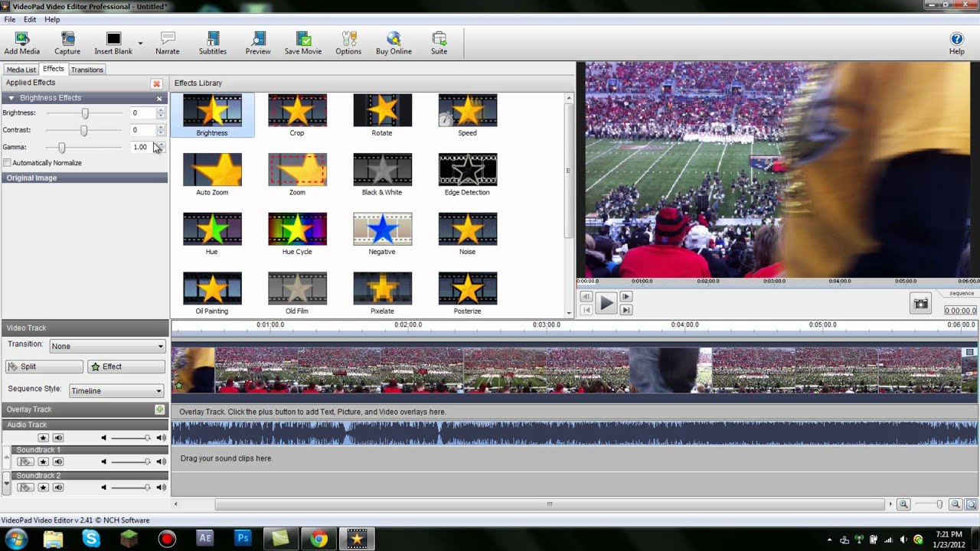
Task: Switch to the Media List tab
Action: [x=21, y=70]
